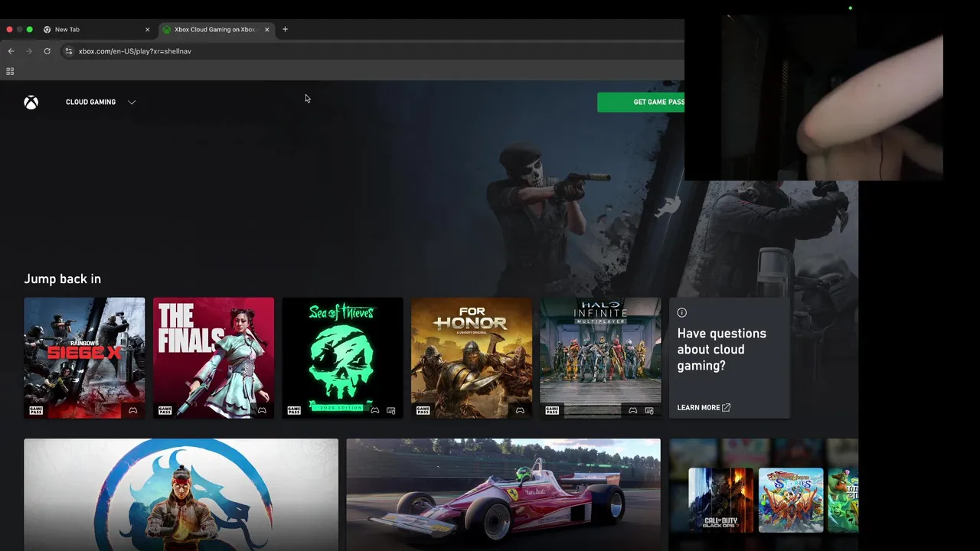This screenshot has width=980, height=551.
Task: Go back with browser back arrow
Action: click(11, 51)
